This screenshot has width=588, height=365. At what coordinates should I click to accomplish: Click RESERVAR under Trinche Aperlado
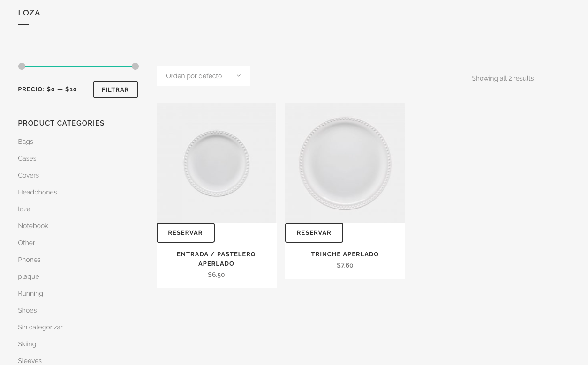tap(314, 233)
